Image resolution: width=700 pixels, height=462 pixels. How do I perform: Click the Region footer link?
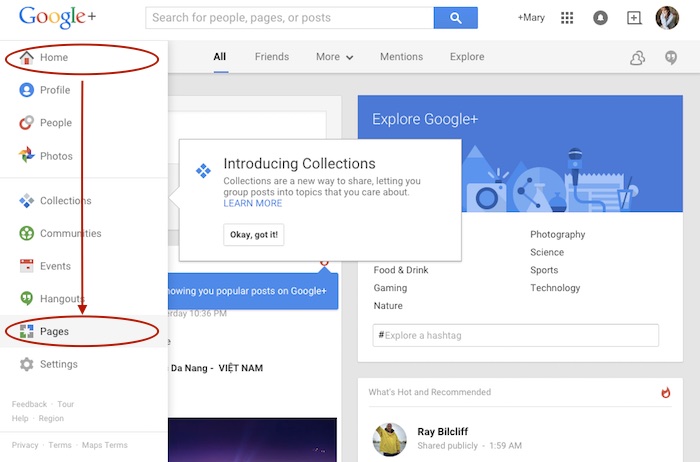coord(51,418)
